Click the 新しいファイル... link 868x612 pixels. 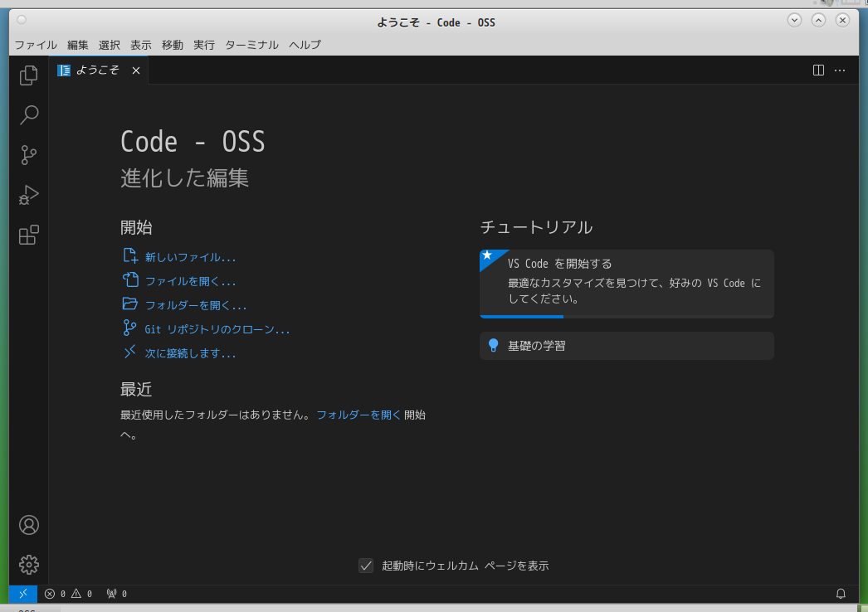[x=190, y=257]
